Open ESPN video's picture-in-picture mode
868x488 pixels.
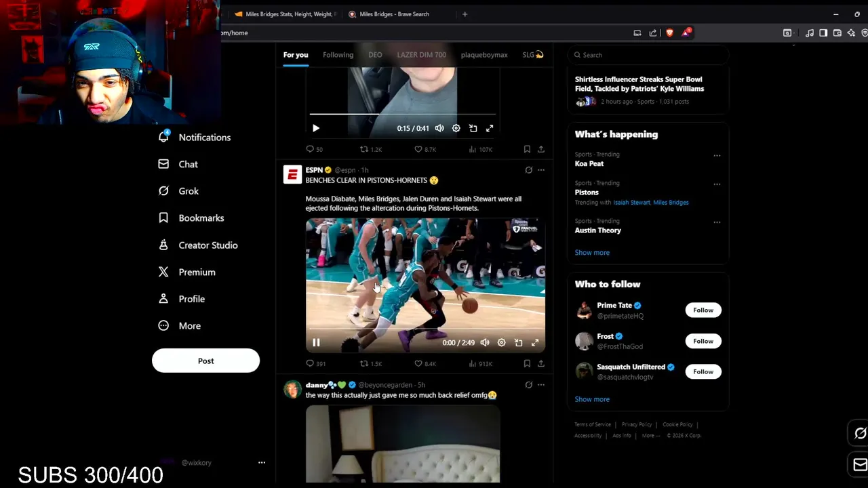519,343
